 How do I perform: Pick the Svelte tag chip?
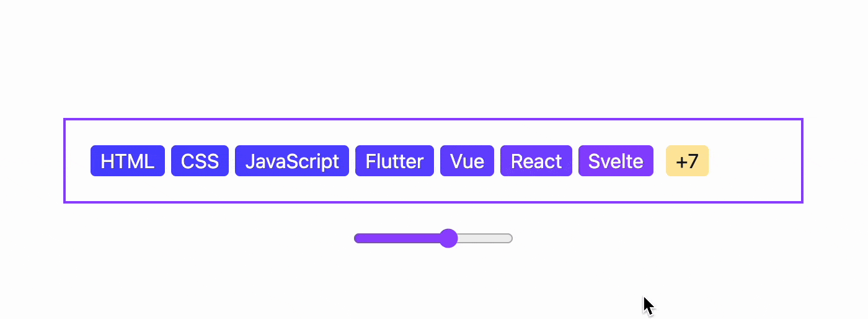click(616, 161)
